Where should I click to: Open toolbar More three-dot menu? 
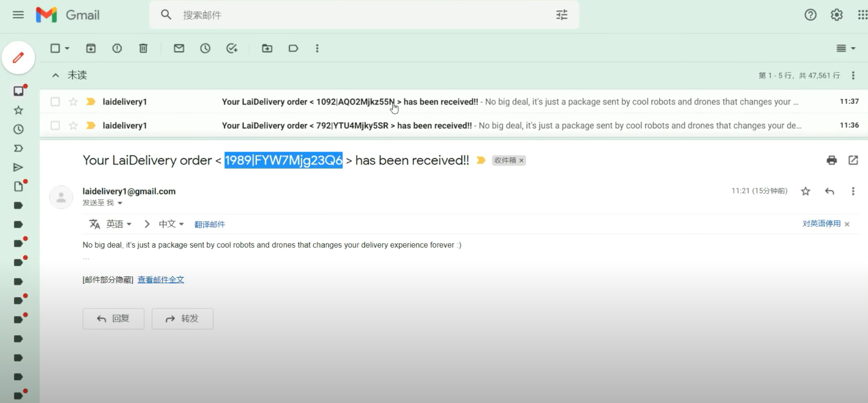[317, 48]
